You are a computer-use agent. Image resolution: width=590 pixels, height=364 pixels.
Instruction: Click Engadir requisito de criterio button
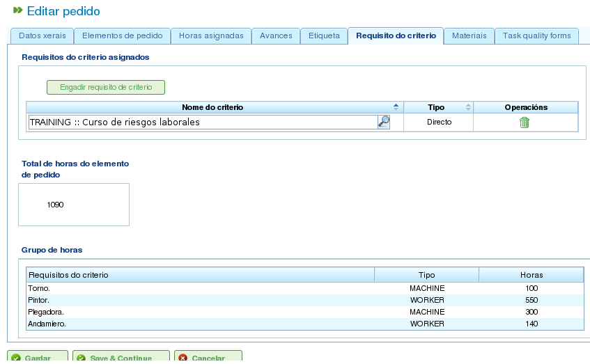pyautogui.click(x=106, y=87)
